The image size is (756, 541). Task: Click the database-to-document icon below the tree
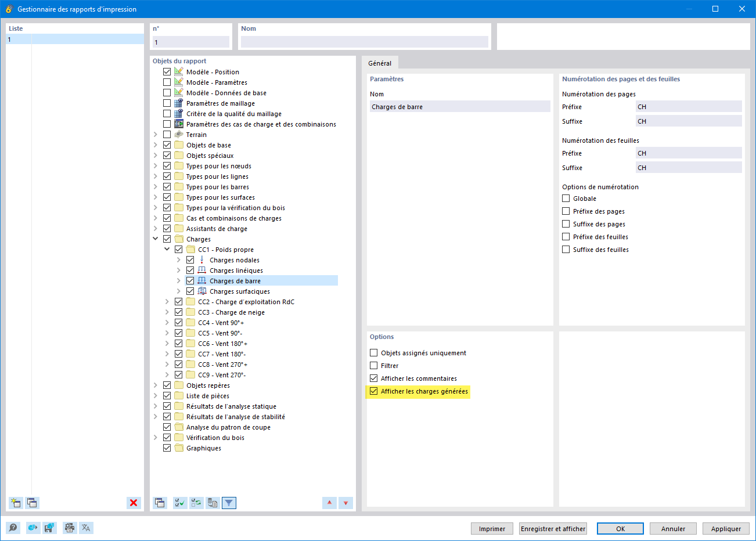[213, 503]
